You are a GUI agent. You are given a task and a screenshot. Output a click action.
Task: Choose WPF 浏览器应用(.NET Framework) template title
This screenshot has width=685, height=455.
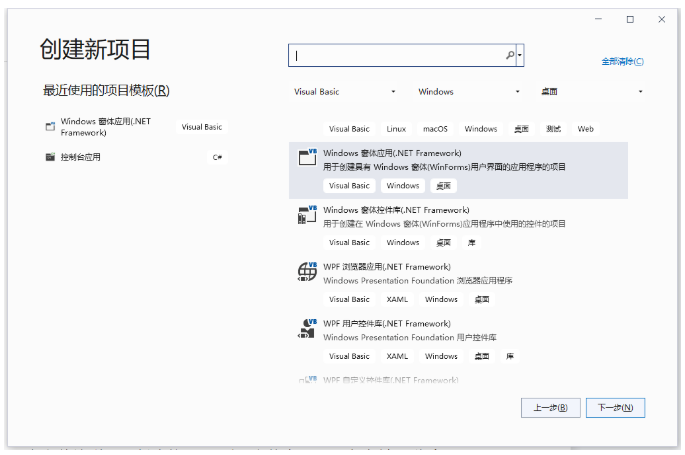coord(387,267)
